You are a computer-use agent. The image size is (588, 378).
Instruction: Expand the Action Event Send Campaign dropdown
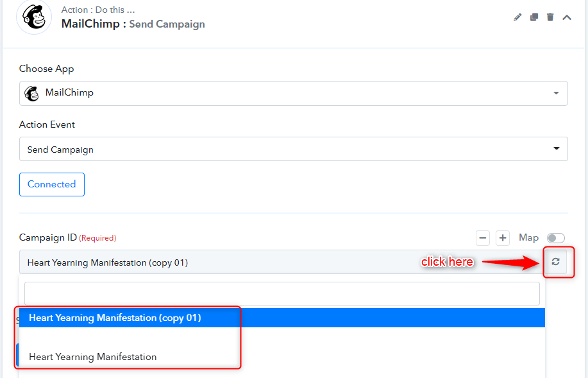coord(293,149)
